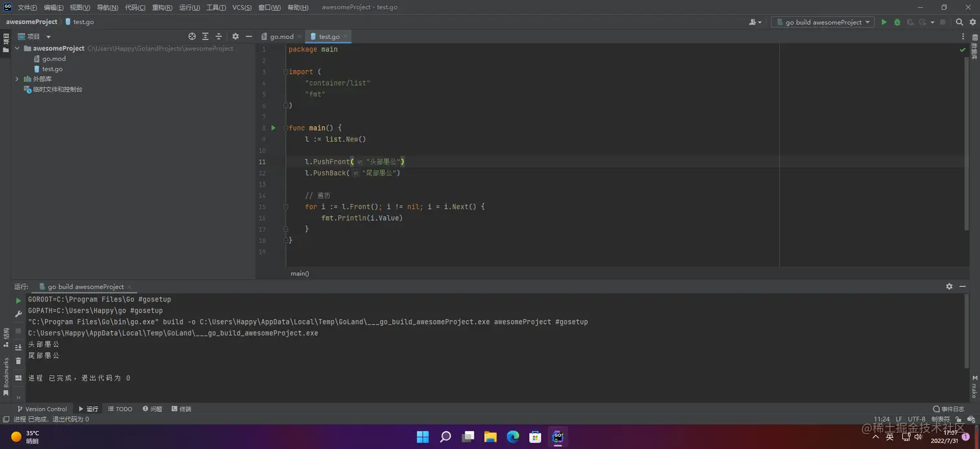Click the GoLand icon in taskbar
This screenshot has width=980, height=449.
coord(557,436)
